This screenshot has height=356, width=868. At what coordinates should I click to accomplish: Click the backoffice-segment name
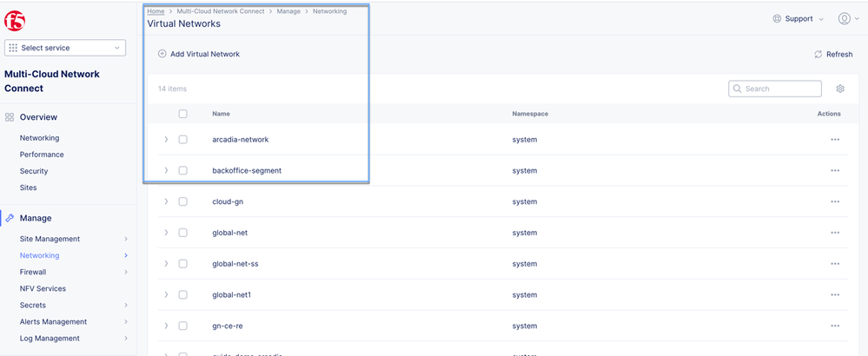(x=247, y=171)
